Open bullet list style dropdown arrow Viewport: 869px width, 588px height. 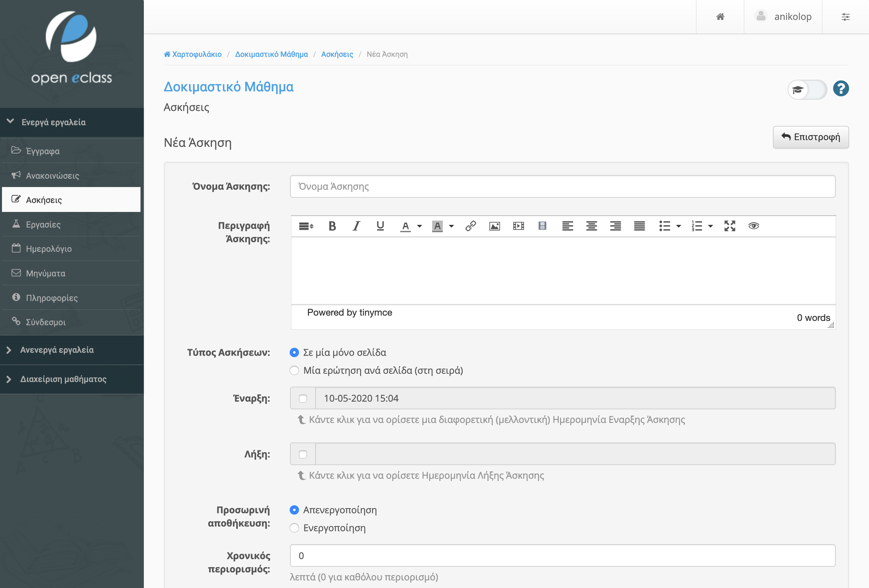[x=679, y=226]
